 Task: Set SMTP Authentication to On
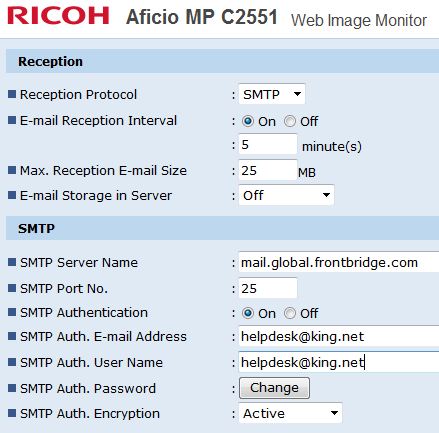coord(248,313)
